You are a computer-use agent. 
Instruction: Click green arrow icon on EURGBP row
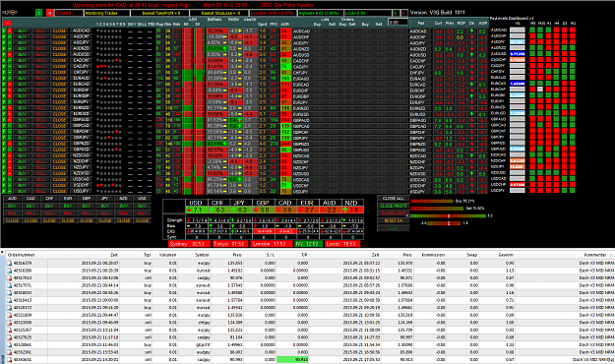tap(4, 96)
